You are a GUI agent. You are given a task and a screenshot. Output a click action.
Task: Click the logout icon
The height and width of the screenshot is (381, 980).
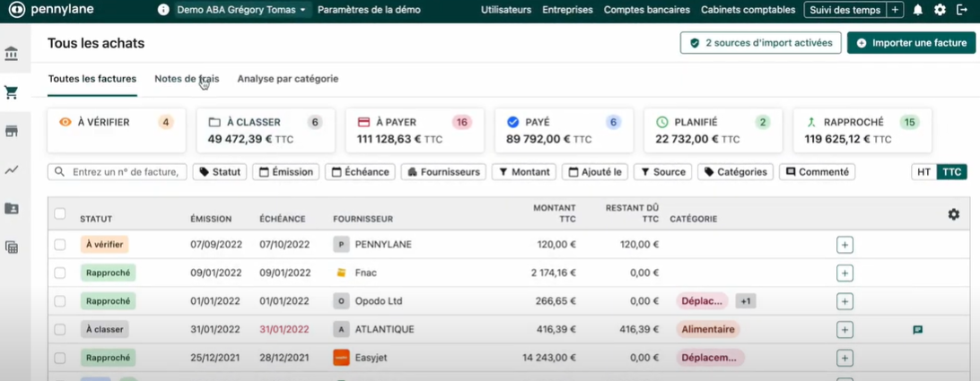tap(962, 10)
